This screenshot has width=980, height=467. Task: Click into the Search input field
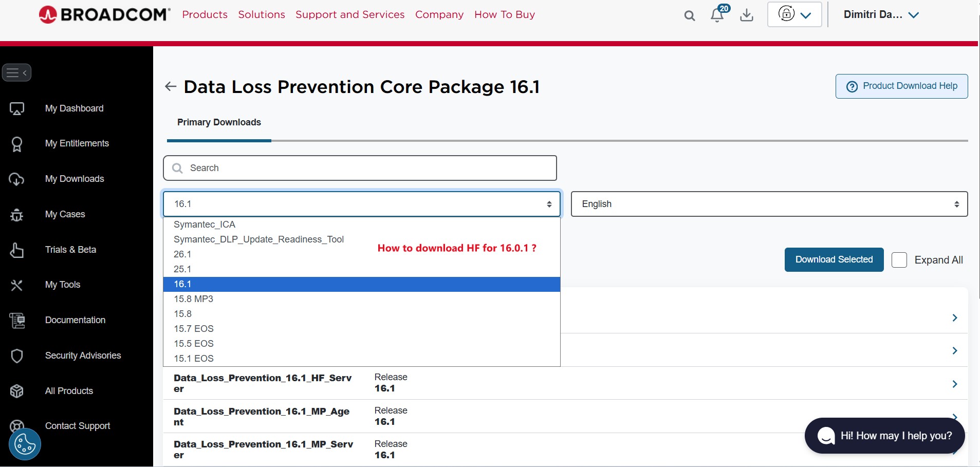coord(360,168)
